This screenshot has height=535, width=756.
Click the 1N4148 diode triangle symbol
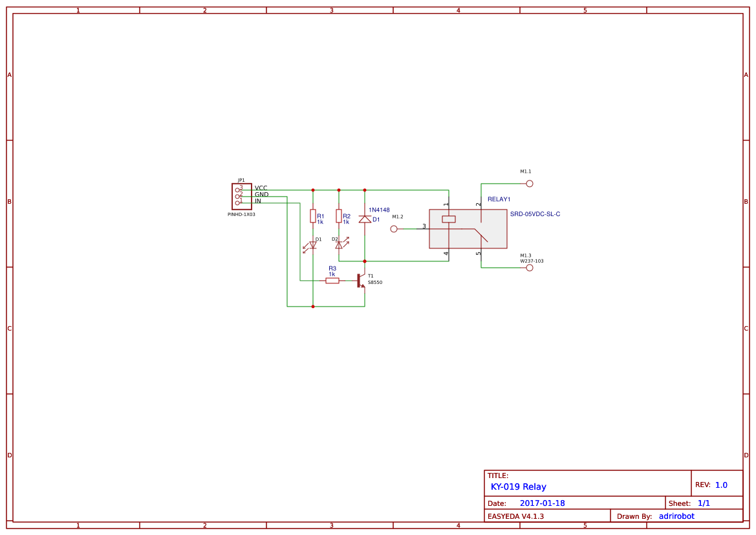365,219
